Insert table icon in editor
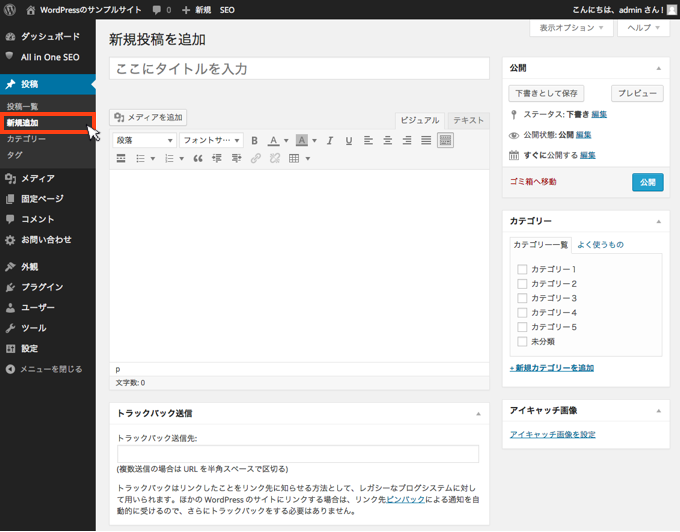Image resolution: width=680 pixels, height=532 pixels. pos(294,159)
